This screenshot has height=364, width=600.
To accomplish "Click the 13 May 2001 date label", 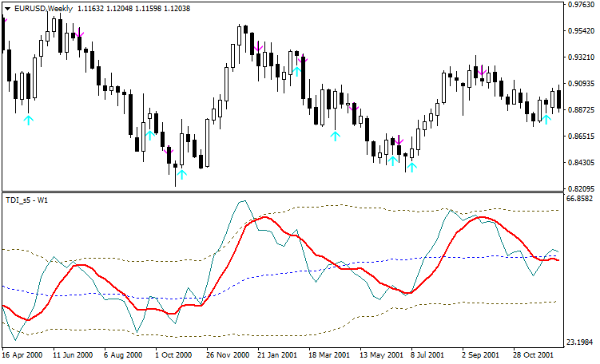I will (382, 355).
